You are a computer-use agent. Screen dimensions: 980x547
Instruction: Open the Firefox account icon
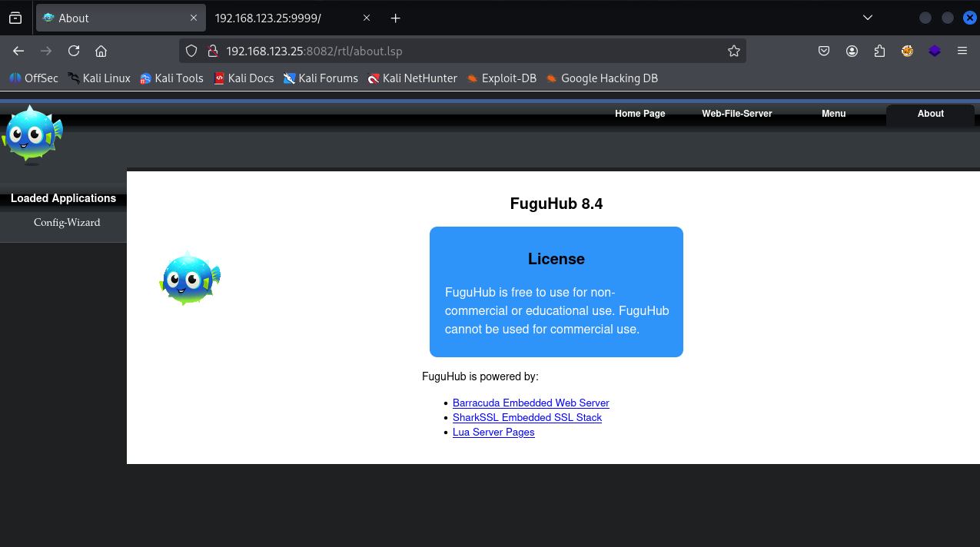(852, 51)
